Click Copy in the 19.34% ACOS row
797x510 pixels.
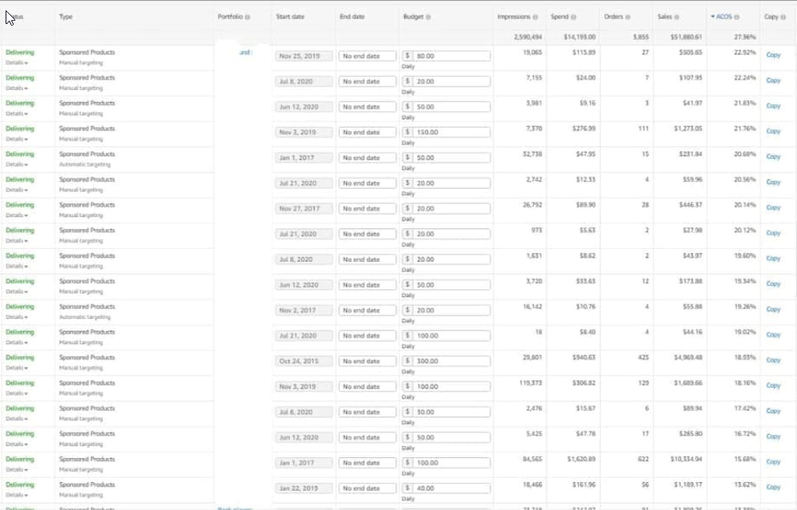(773, 284)
